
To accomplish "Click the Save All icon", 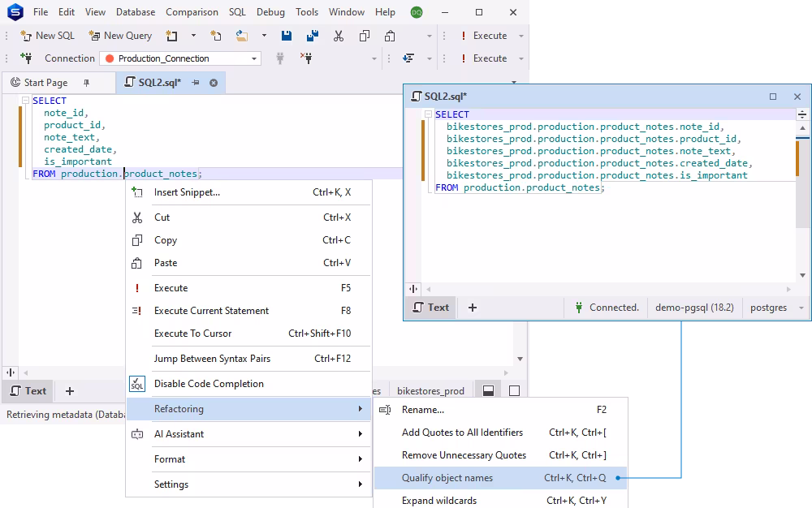I will click(313, 35).
